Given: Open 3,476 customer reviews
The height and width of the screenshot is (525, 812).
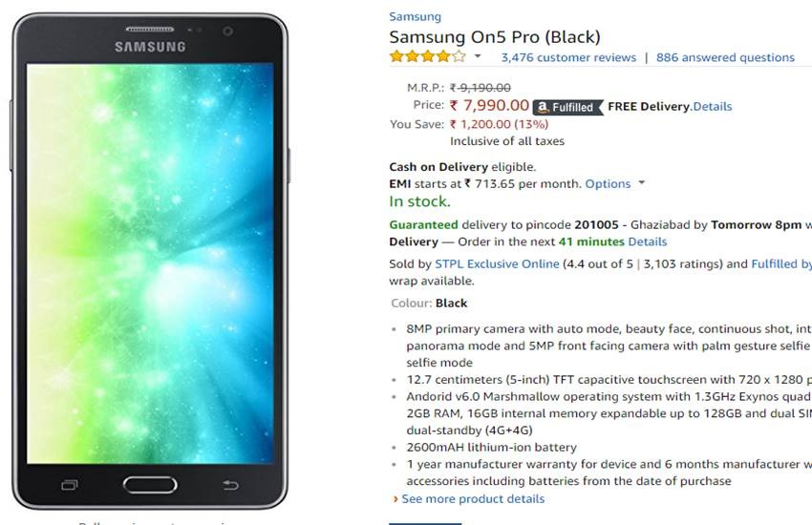Looking at the screenshot, I should tap(568, 57).
